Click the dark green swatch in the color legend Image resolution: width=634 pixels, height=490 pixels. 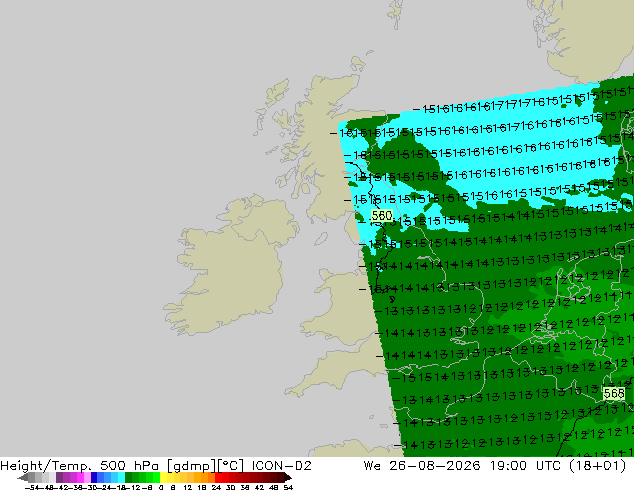[129, 477]
